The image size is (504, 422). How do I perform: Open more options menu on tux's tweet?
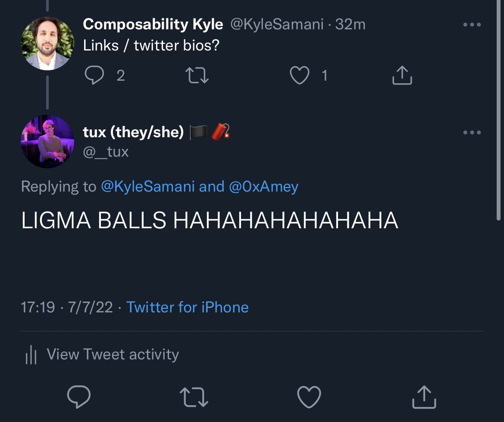(x=472, y=132)
